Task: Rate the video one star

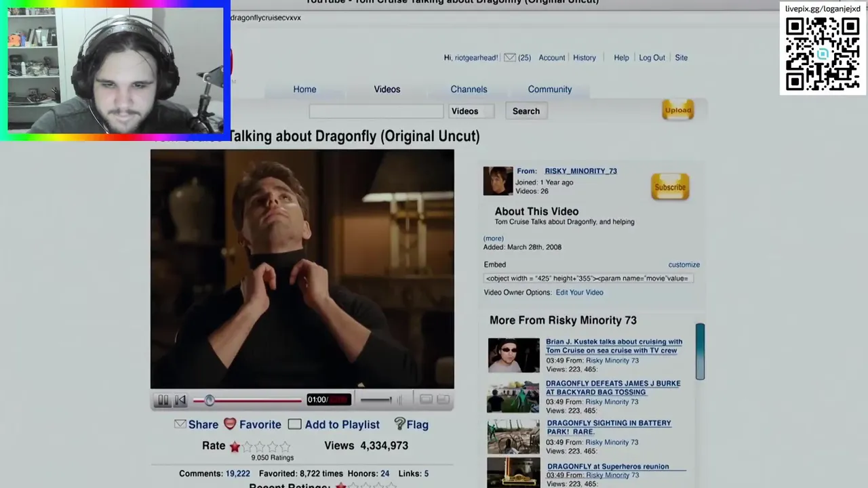Action: (235, 447)
